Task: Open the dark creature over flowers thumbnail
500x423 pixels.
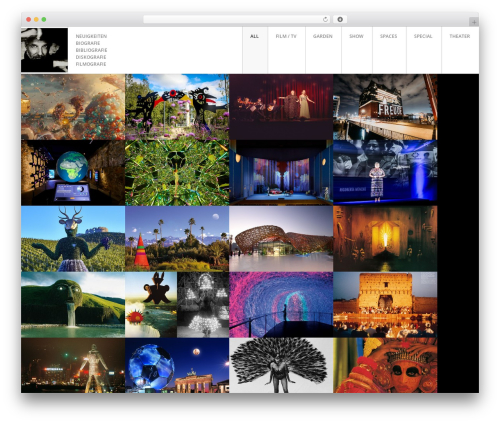Action: point(151,305)
